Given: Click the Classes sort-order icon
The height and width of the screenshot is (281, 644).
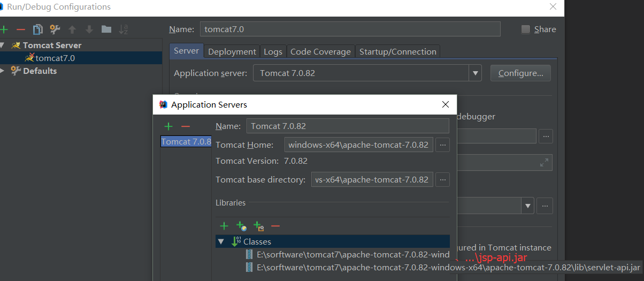Looking at the screenshot, I should click(236, 241).
